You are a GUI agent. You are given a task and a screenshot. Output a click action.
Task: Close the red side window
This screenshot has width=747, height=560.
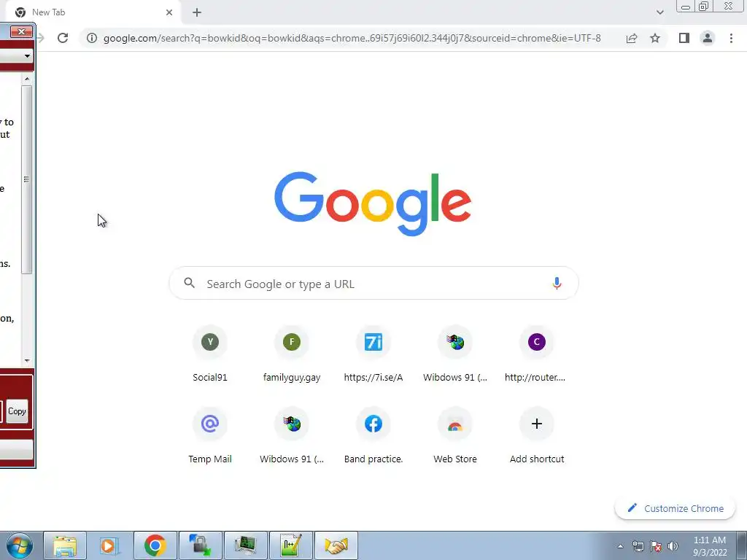pyautogui.click(x=21, y=32)
